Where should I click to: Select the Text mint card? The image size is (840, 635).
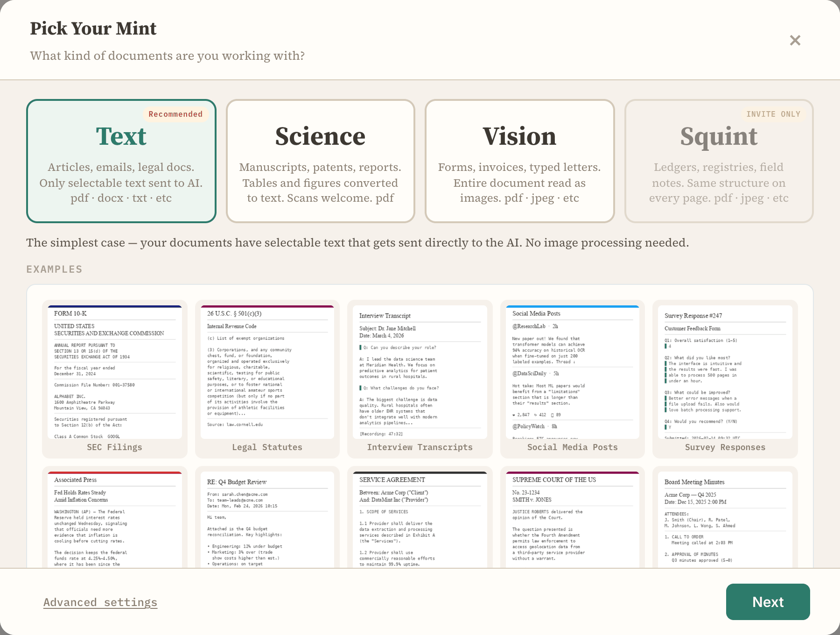click(121, 161)
